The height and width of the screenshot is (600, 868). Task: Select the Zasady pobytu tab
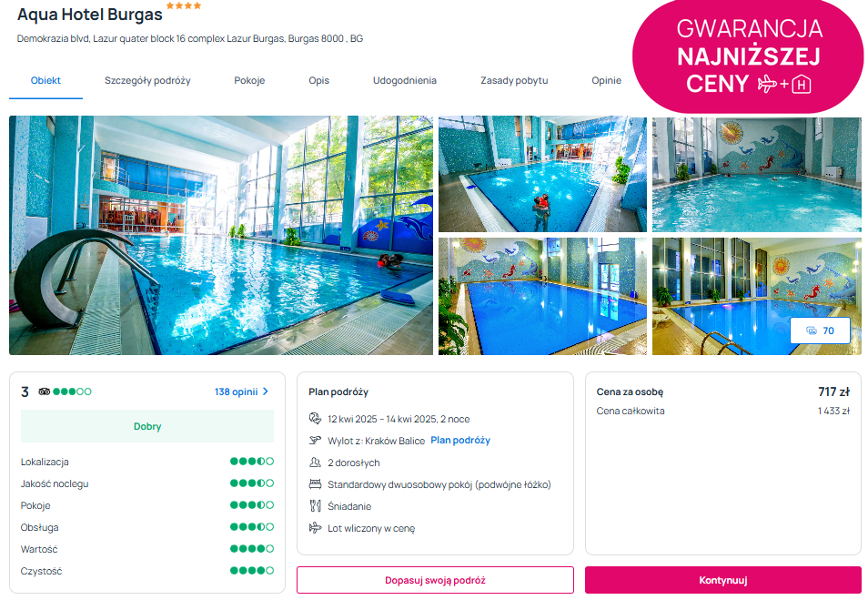(x=514, y=80)
